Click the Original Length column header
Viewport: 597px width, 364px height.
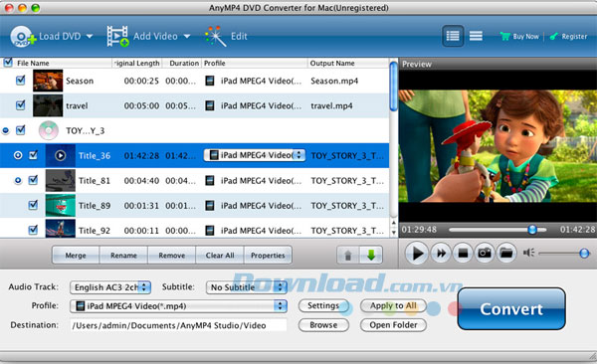[x=136, y=64]
